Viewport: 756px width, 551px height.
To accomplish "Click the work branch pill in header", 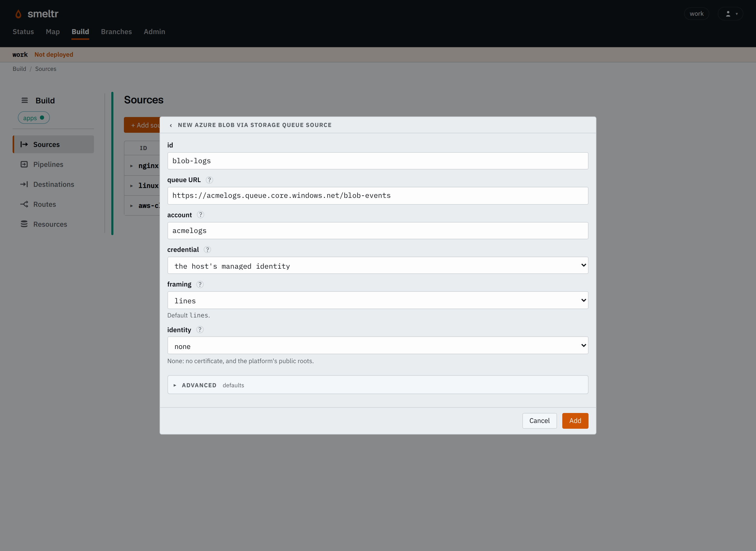I will pos(697,14).
